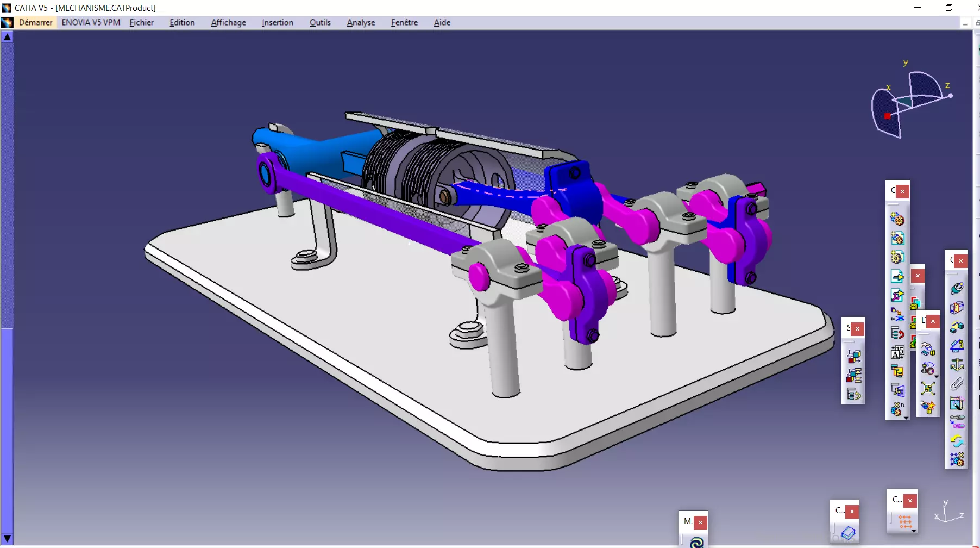Click the Explode icon
The height and width of the screenshot is (548, 980).
point(928,388)
